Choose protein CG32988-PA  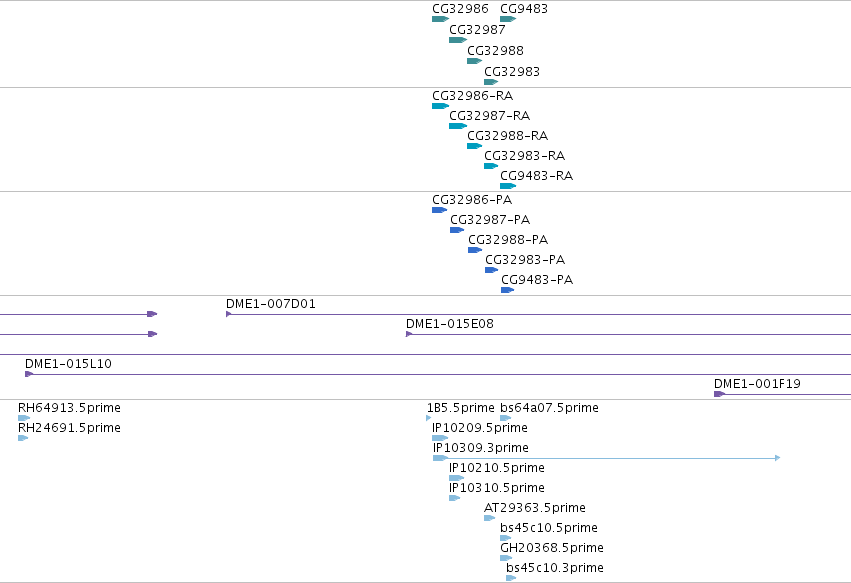(507, 240)
